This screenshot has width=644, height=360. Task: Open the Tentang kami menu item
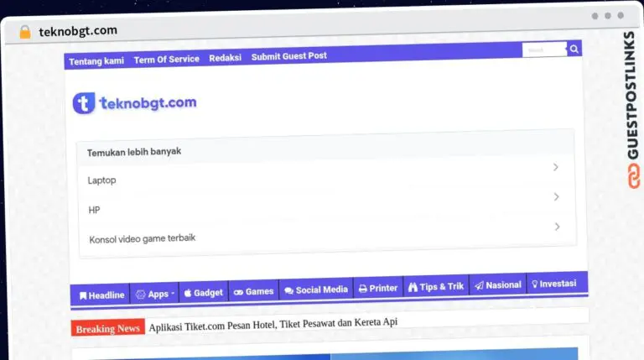[96, 61]
